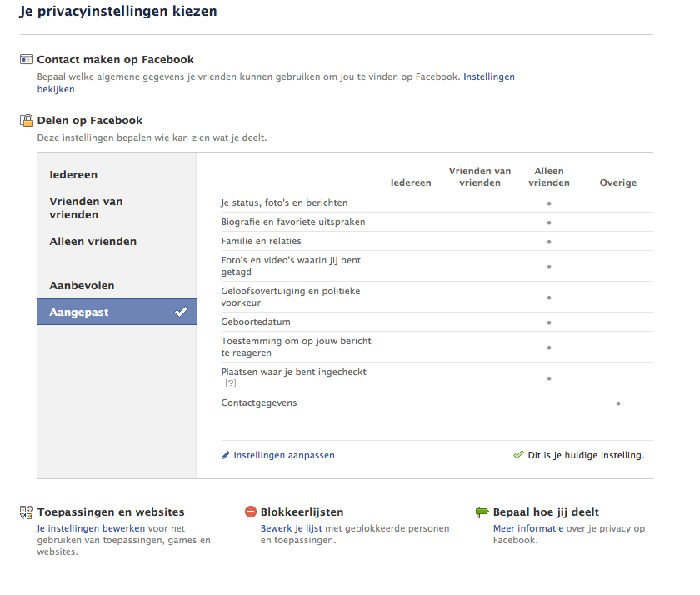The height and width of the screenshot is (595, 700).
Task: Click the Overige dot for Contactgegevens
Action: [x=618, y=403]
